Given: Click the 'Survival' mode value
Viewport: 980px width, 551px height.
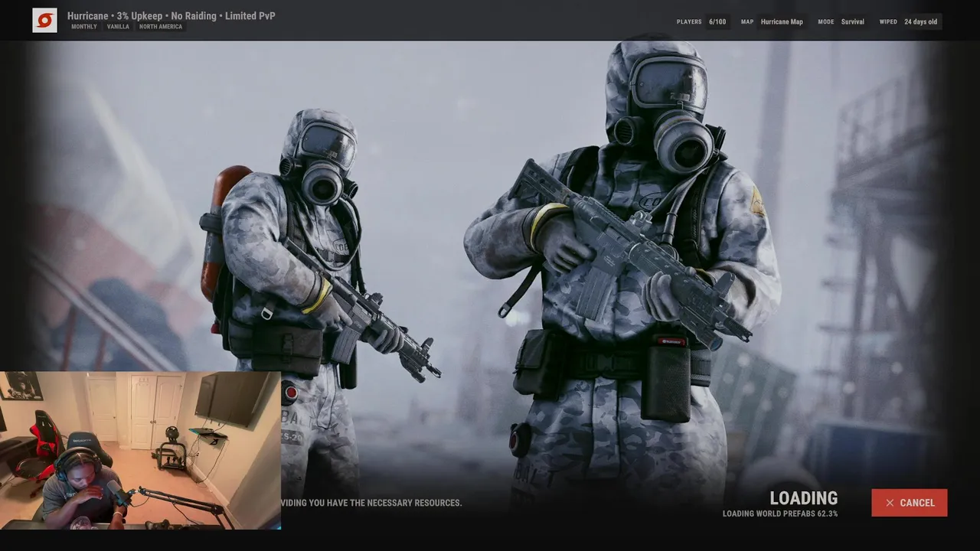Looking at the screenshot, I should [x=852, y=22].
